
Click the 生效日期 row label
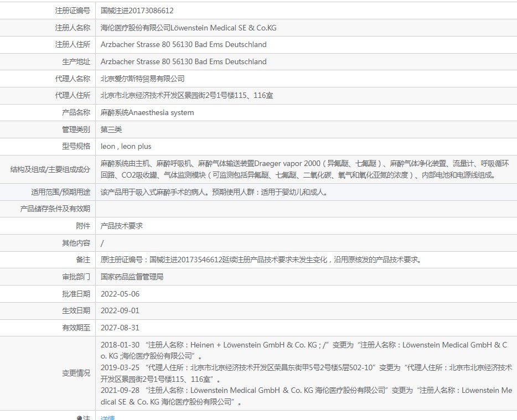click(76, 310)
